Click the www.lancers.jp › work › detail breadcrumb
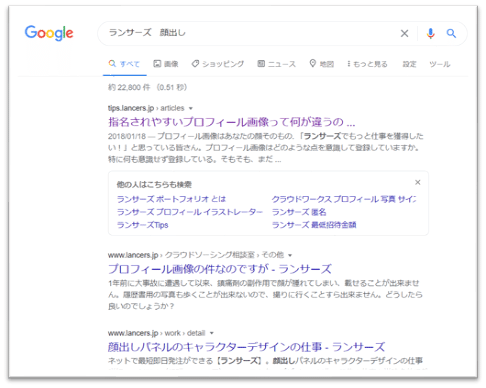The width and height of the screenshot is (486, 388). point(156,333)
